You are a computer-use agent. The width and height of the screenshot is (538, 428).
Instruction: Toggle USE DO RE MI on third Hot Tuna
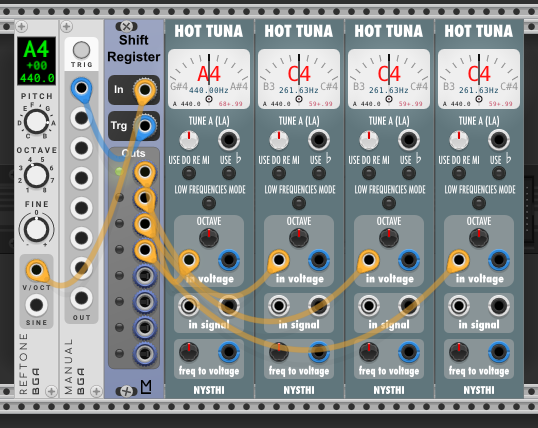tap(369, 173)
